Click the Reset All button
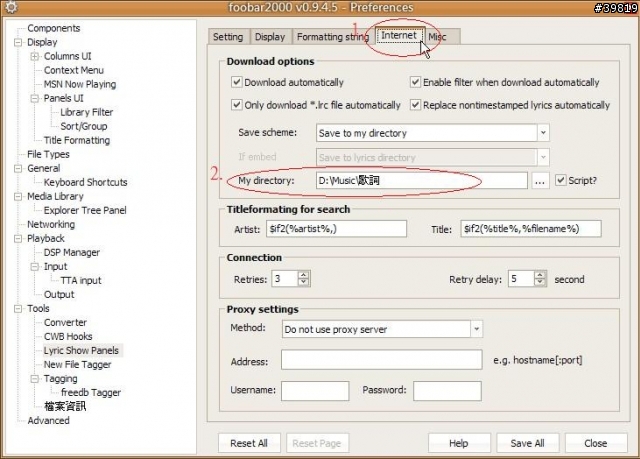This screenshot has width=640, height=459. 249,443
